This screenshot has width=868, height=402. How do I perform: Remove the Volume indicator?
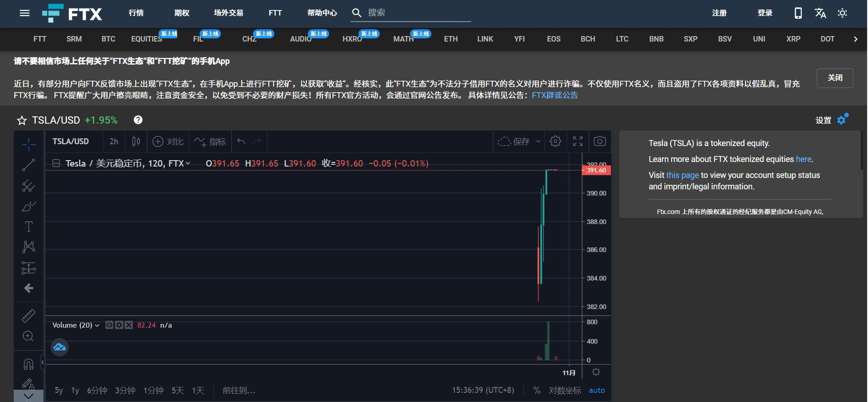pos(129,325)
